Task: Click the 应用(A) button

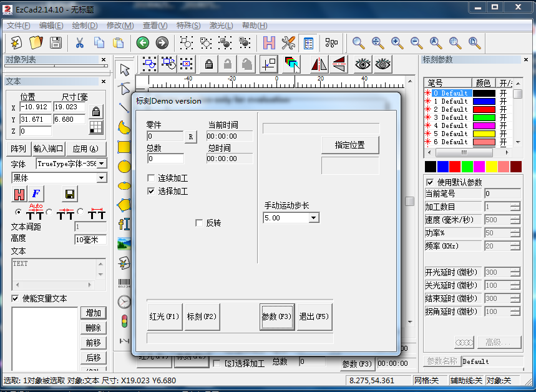Action: tap(85, 149)
